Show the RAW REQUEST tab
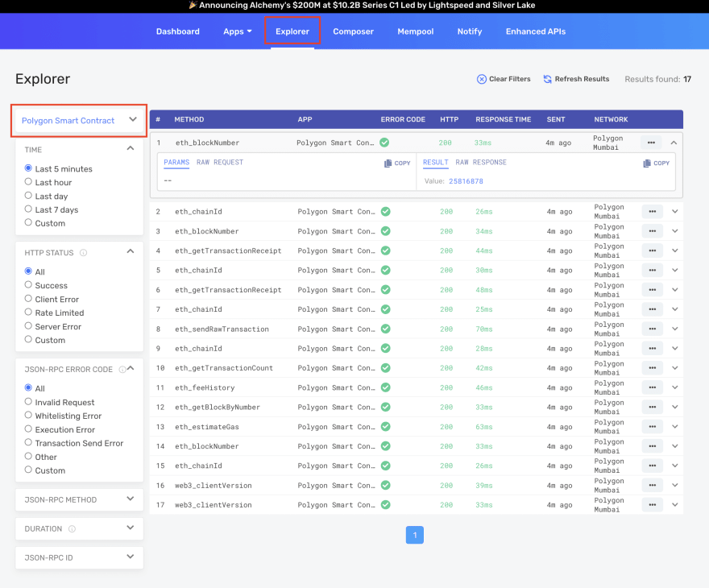The height and width of the screenshot is (588, 709). pos(220,162)
